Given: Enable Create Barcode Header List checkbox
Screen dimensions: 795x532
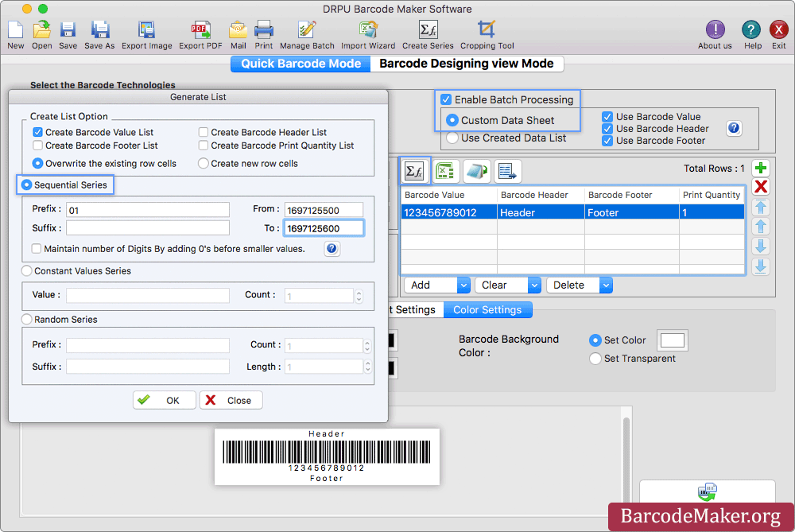Looking at the screenshot, I should [204, 132].
